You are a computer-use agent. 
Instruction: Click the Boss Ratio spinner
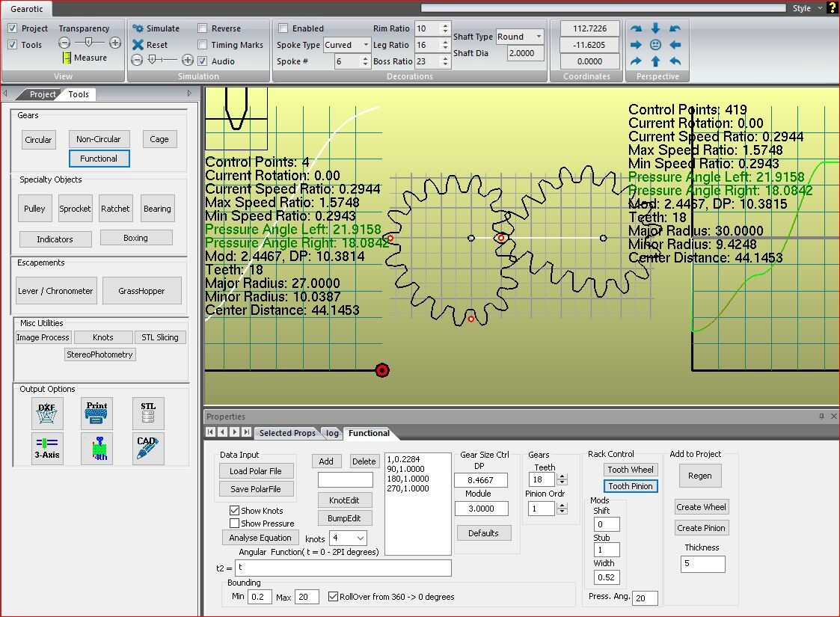[x=444, y=61]
